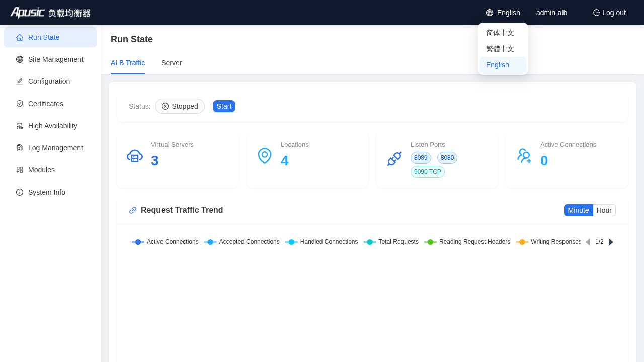This screenshot has width=644, height=362.
Task: Click the Certificates shield icon
Action: click(20, 104)
